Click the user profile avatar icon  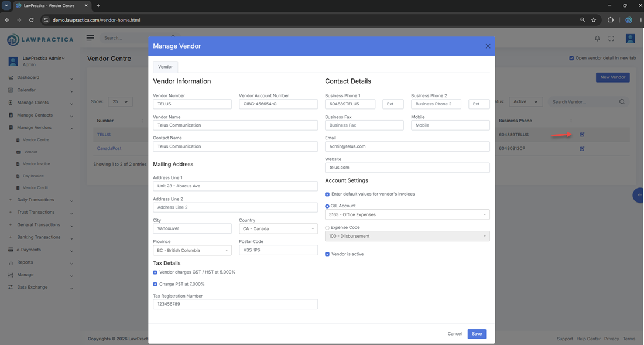(x=630, y=39)
